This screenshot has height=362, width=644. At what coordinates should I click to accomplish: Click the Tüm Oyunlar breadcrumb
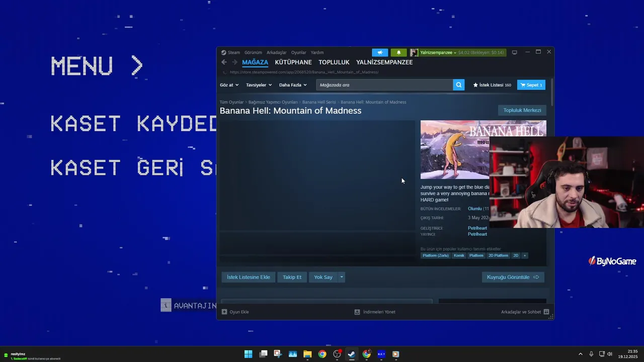pos(231,102)
